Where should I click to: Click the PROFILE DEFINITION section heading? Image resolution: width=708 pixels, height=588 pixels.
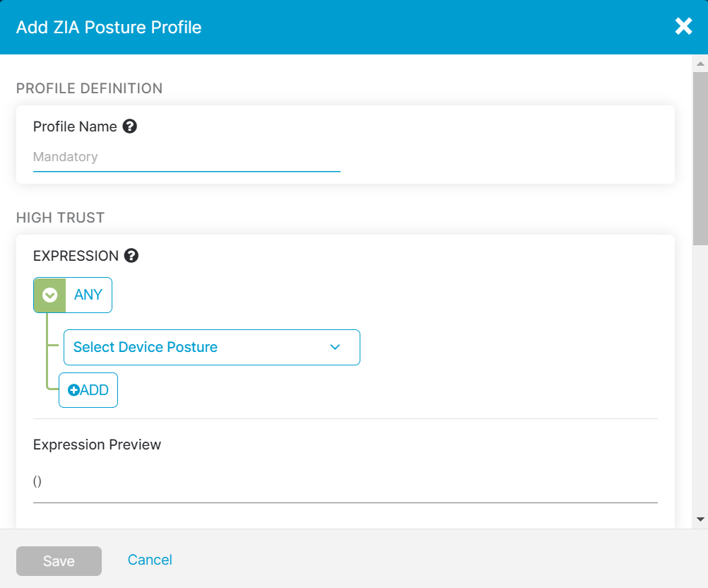(89, 88)
